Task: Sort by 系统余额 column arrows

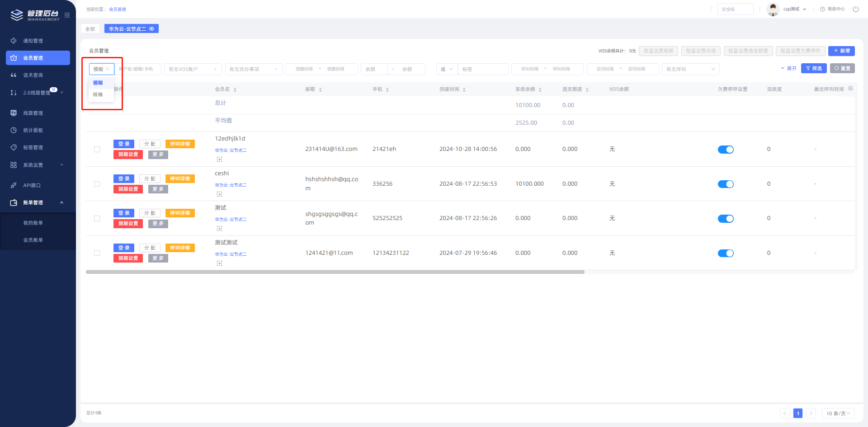Action: [540, 89]
